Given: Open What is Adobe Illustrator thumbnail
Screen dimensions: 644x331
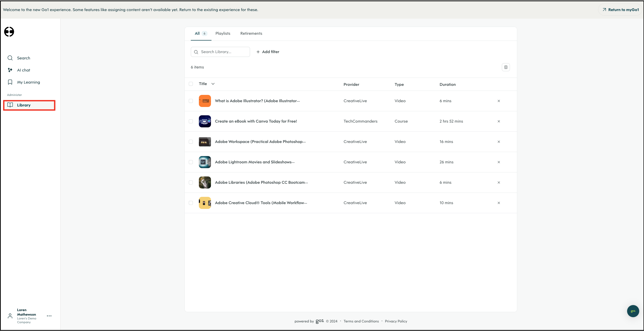Looking at the screenshot, I should (x=205, y=101).
